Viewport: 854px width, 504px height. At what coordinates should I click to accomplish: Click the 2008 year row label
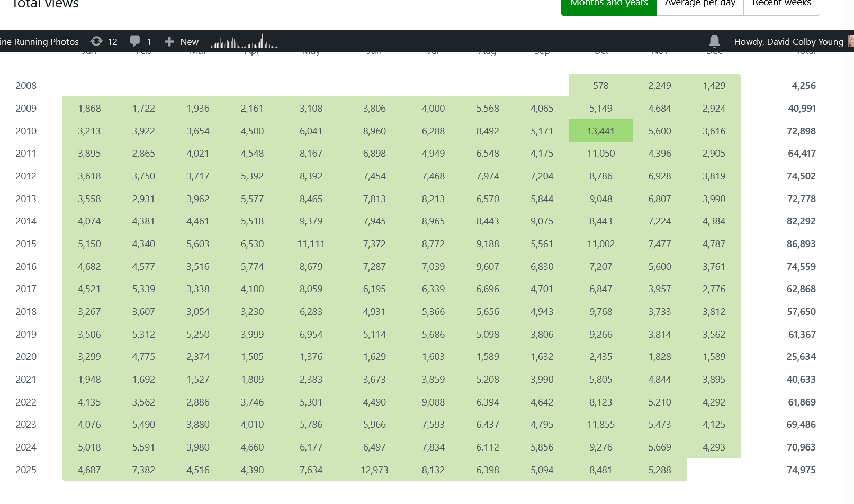pyautogui.click(x=26, y=86)
